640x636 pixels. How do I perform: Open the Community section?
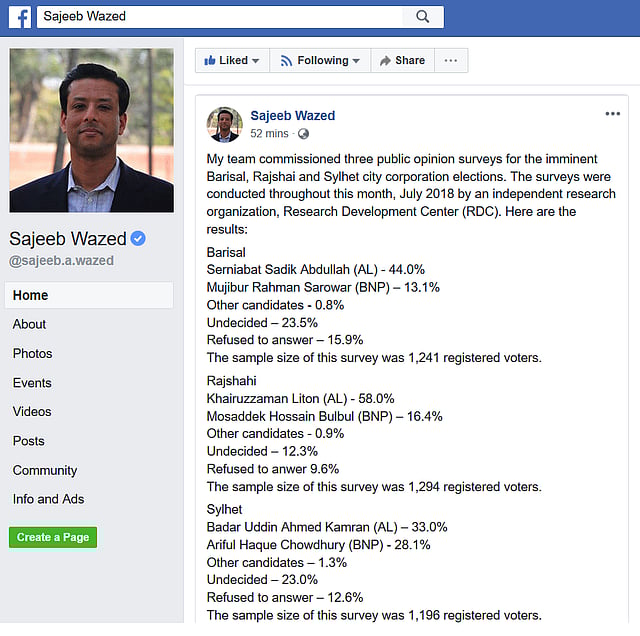pos(45,470)
